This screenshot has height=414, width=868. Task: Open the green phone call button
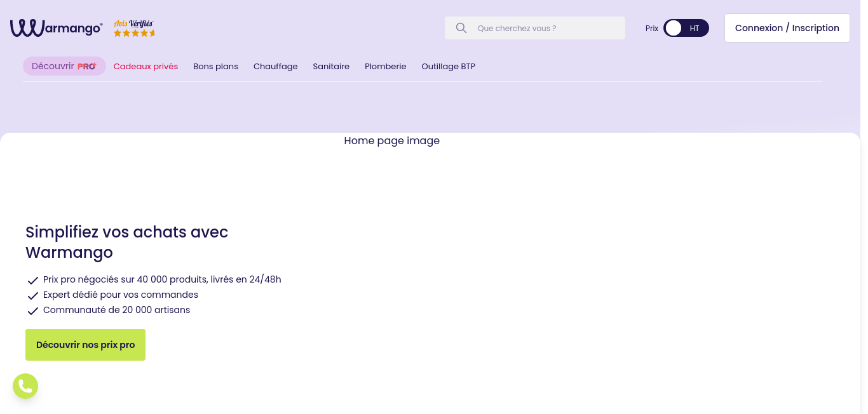[25, 386]
